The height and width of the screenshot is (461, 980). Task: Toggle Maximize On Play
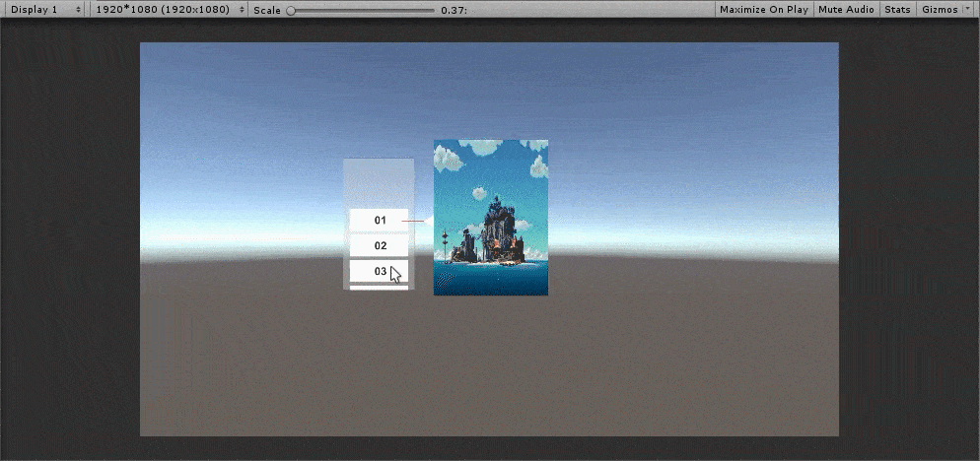coord(764,10)
